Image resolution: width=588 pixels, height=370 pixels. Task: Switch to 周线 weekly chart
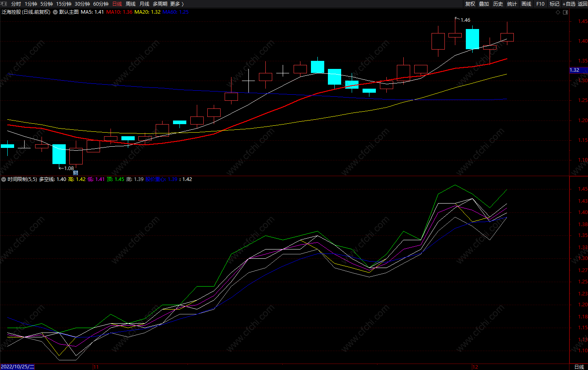[x=131, y=4]
